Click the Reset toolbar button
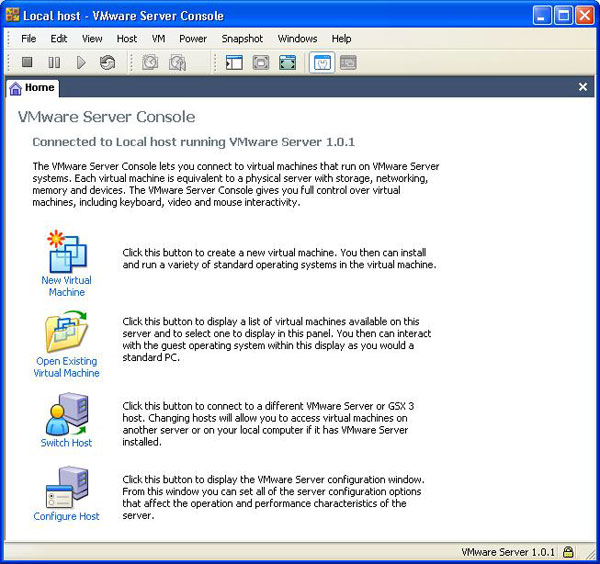 [x=108, y=62]
